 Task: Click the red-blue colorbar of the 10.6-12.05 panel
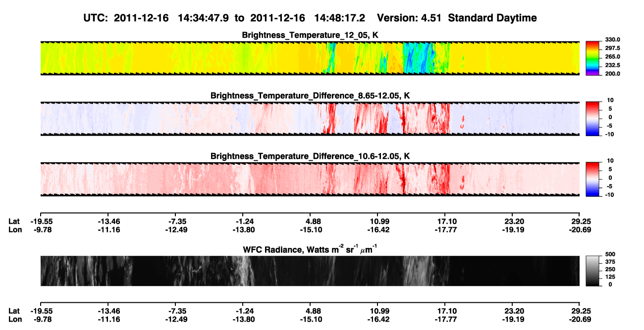[x=592, y=180]
